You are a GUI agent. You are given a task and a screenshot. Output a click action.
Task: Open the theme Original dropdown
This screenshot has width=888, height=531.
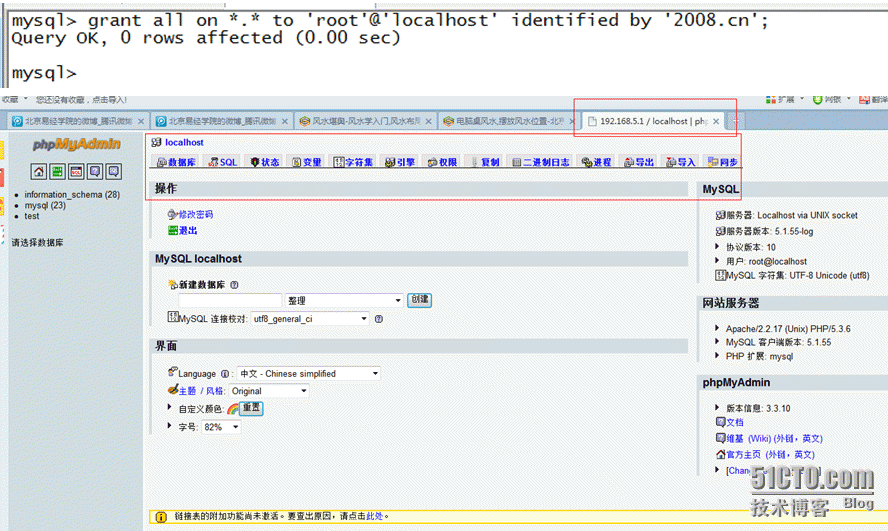[268, 391]
